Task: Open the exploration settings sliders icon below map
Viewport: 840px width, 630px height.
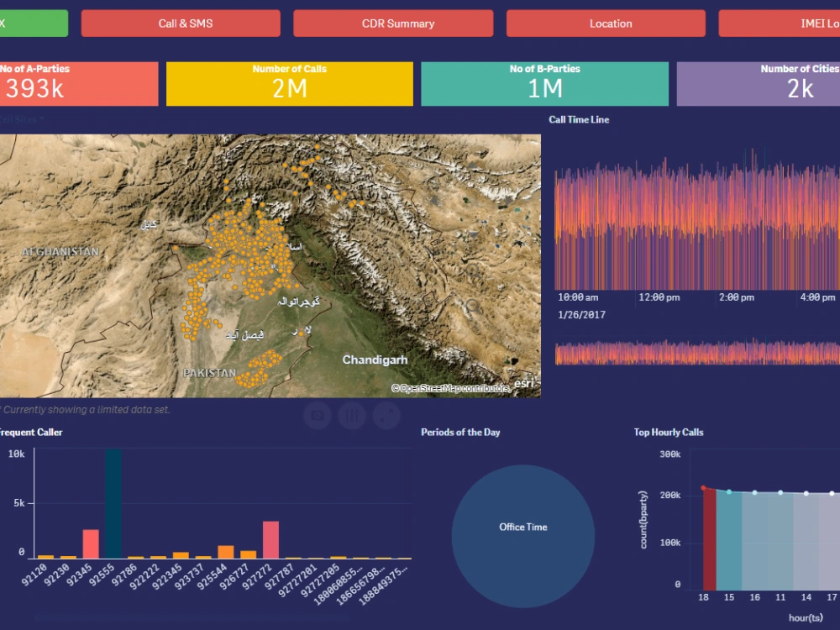Action: 353,415
